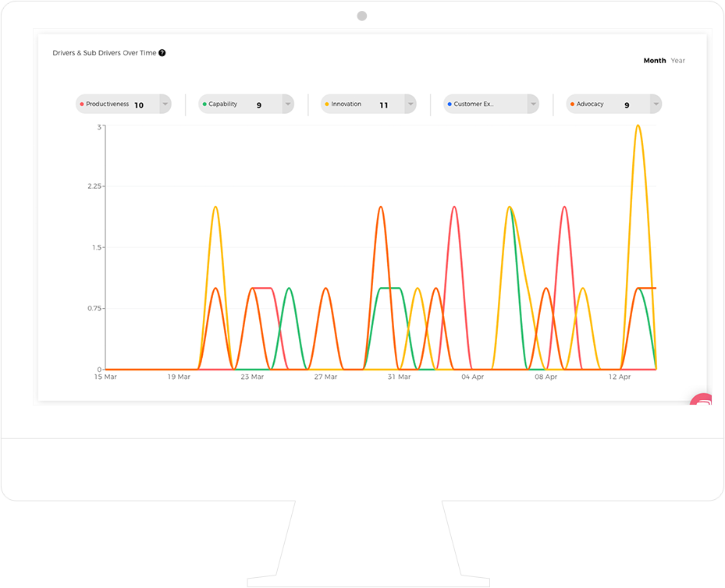Open the pink chat widget button
Image resolution: width=725 pixels, height=588 pixels.
(701, 399)
